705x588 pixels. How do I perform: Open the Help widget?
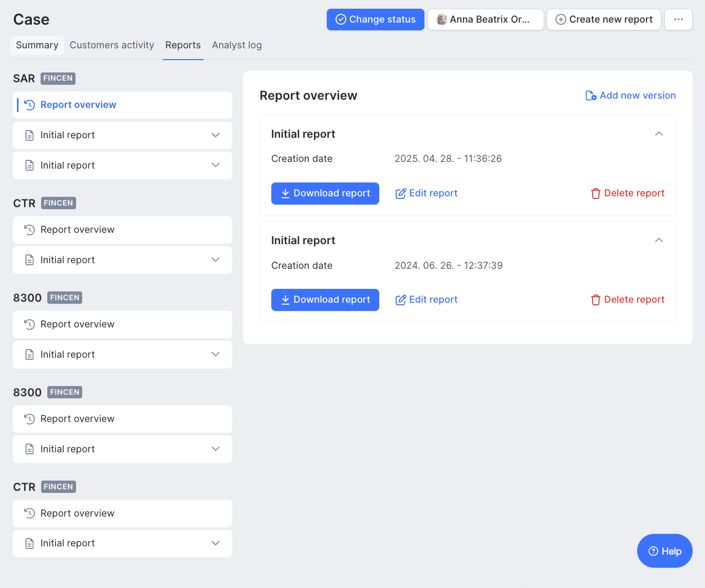coord(665,551)
